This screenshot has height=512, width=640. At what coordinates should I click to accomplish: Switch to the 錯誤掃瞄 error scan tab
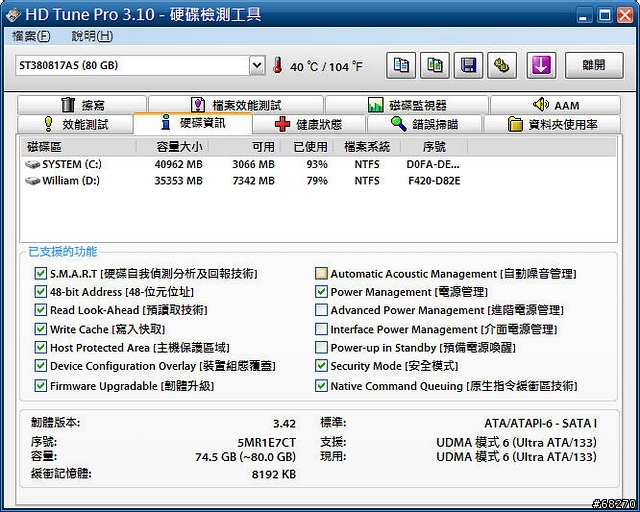[x=424, y=124]
